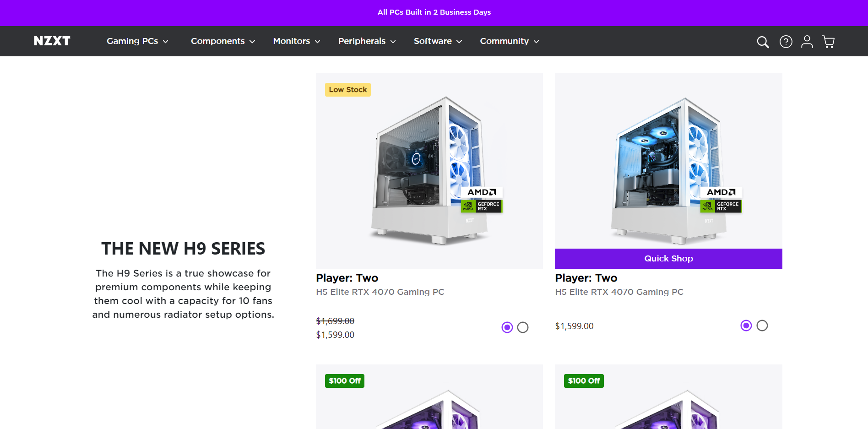Image resolution: width=868 pixels, height=429 pixels.
Task: Open the Software menu
Action: (438, 41)
